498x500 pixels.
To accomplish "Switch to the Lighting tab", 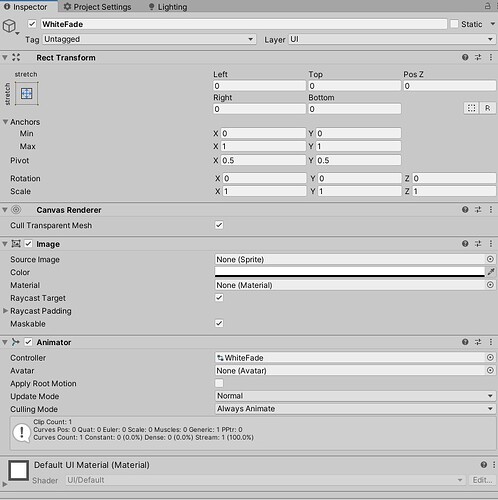I will pyautogui.click(x=168, y=7).
